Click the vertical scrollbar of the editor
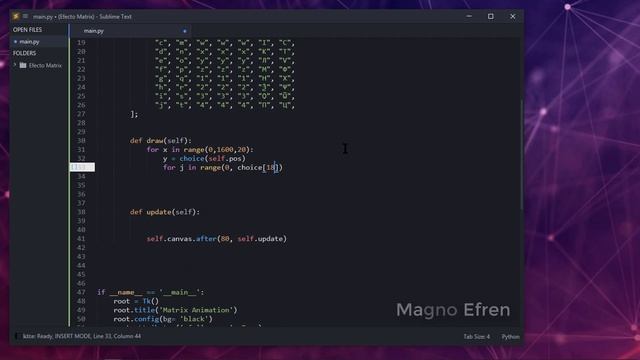 point(521,155)
